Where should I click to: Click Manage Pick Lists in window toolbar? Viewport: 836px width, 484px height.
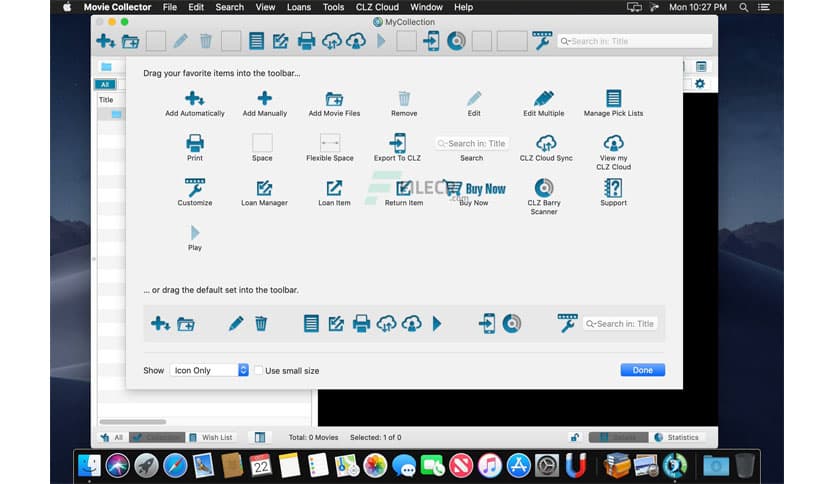pos(256,41)
